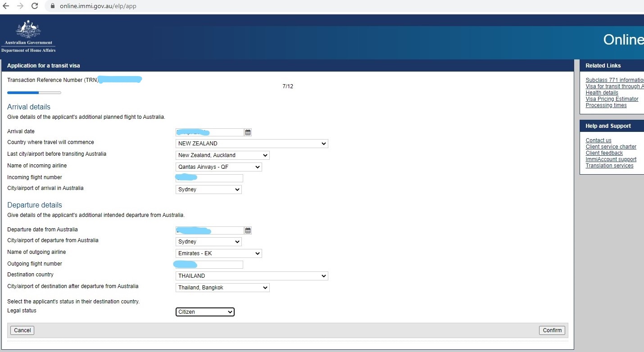Screen dimensions: 644x352
Task: Open City/airport of arrival in Australia dropdown
Action: [209, 190]
